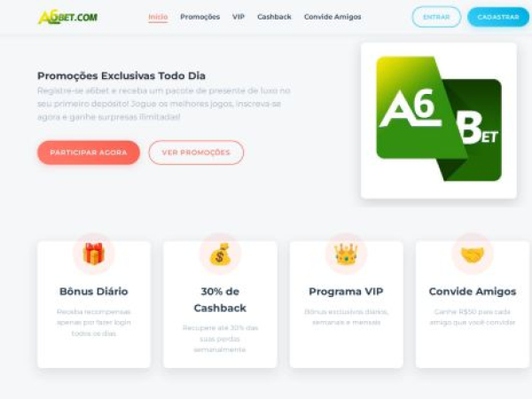This screenshot has height=399, width=532.
Task: Select the 30% de Cashback card title
Action: coord(220,300)
